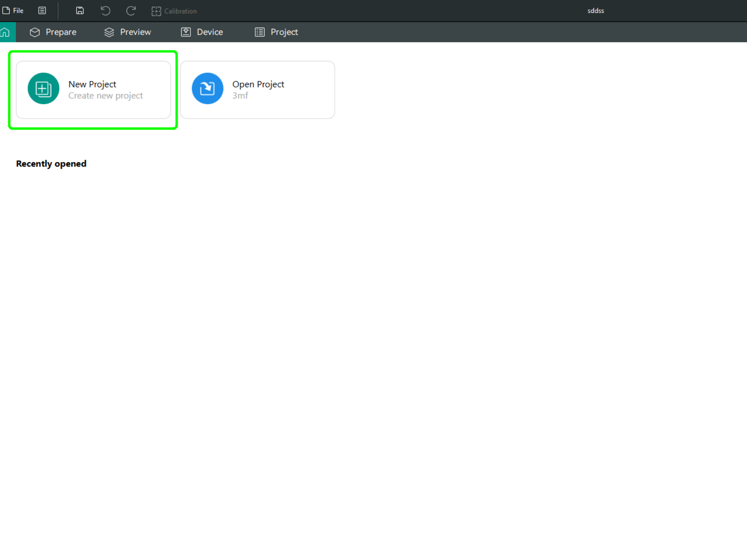Screen dimensions: 747x560
Task: Switch to the Preview tab
Action: 128,32
